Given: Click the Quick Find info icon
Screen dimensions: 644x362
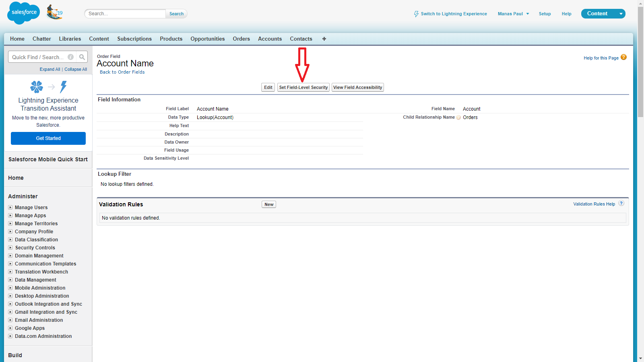Looking at the screenshot, I should click(71, 57).
